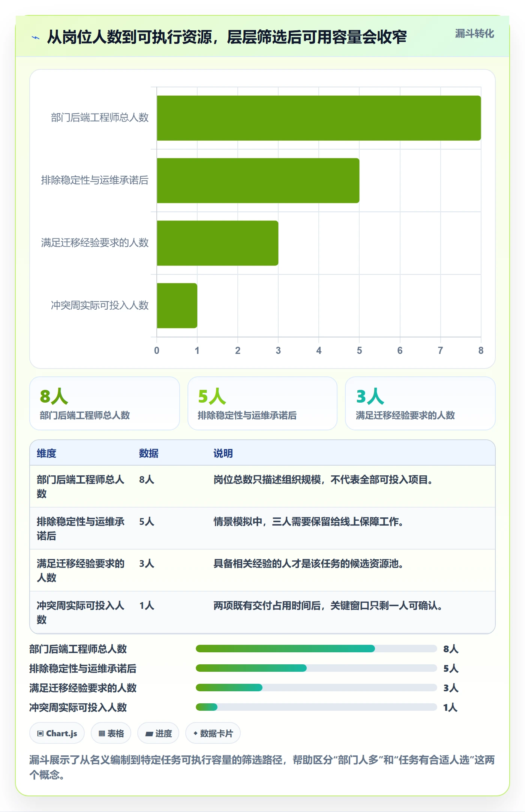Click the 说明 column header
525x812 pixels.
pyautogui.click(x=223, y=453)
